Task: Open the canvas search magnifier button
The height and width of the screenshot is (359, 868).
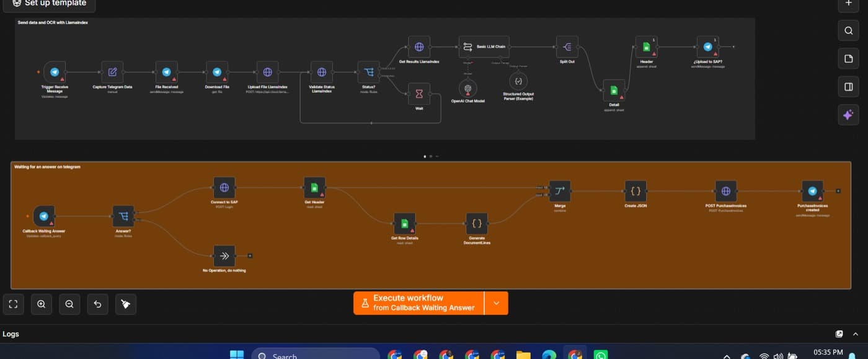Action: tap(848, 30)
